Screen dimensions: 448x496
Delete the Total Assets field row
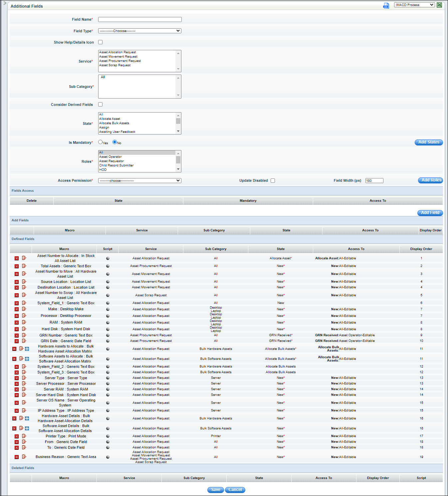coord(17,266)
